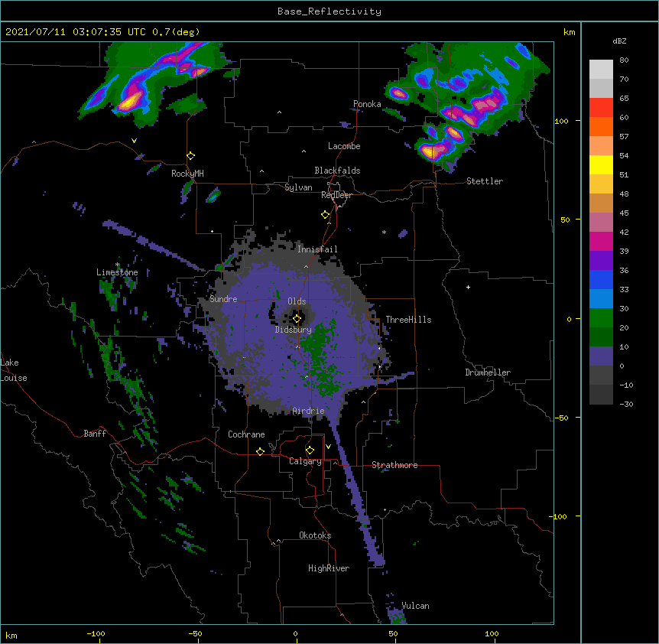Select the bright yellow 51-54 dBZ swatch
659x644 pixels.
(601, 164)
